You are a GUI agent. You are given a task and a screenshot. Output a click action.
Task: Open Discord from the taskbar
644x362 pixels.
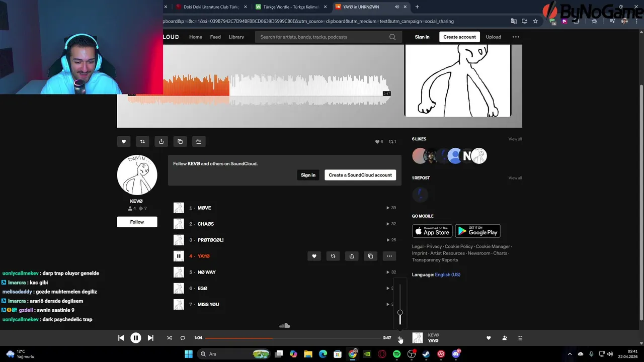[456, 354]
